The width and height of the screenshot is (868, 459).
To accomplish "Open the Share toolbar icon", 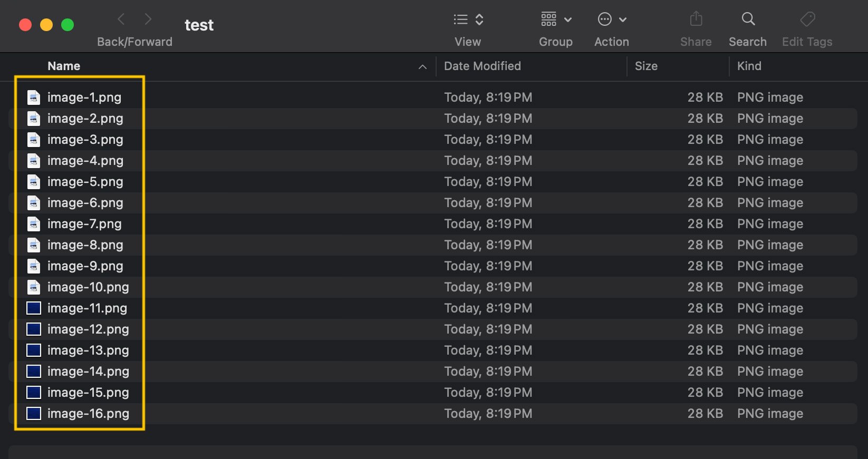I will pyautogui.click(x=696, y=19).
